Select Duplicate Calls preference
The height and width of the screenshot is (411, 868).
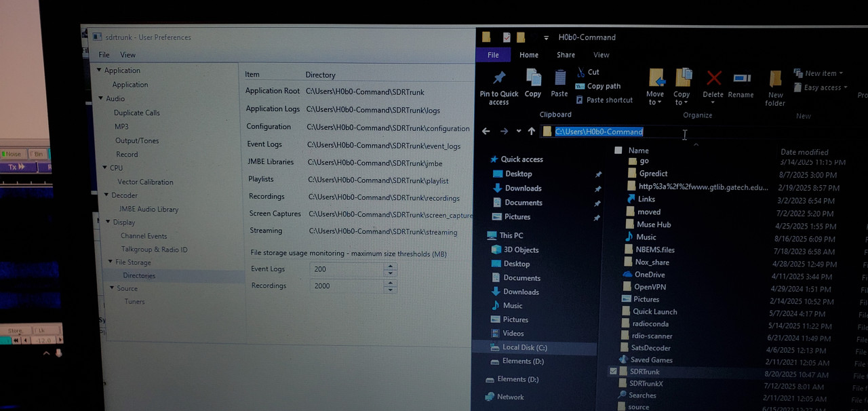[x=137, y=113]
